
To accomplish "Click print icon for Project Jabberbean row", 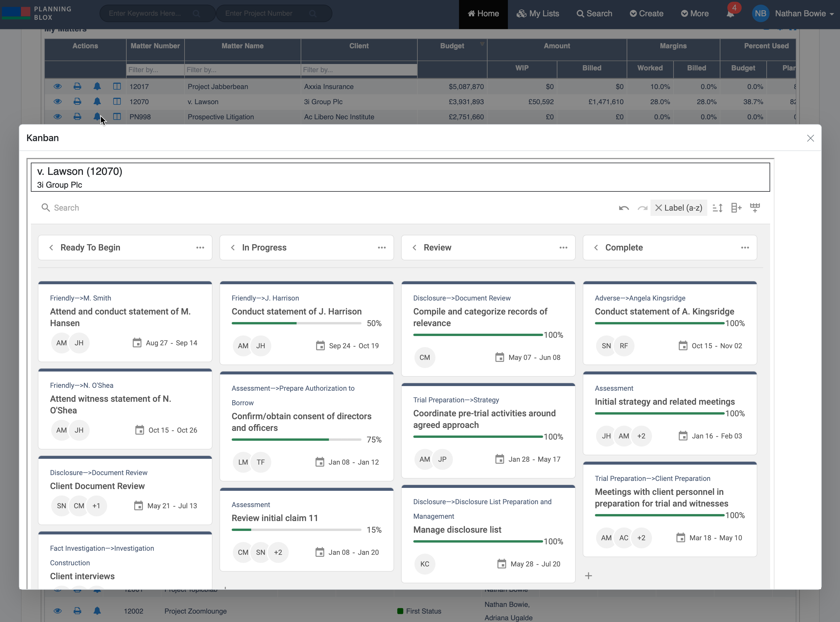I will [x=77, y=86].
